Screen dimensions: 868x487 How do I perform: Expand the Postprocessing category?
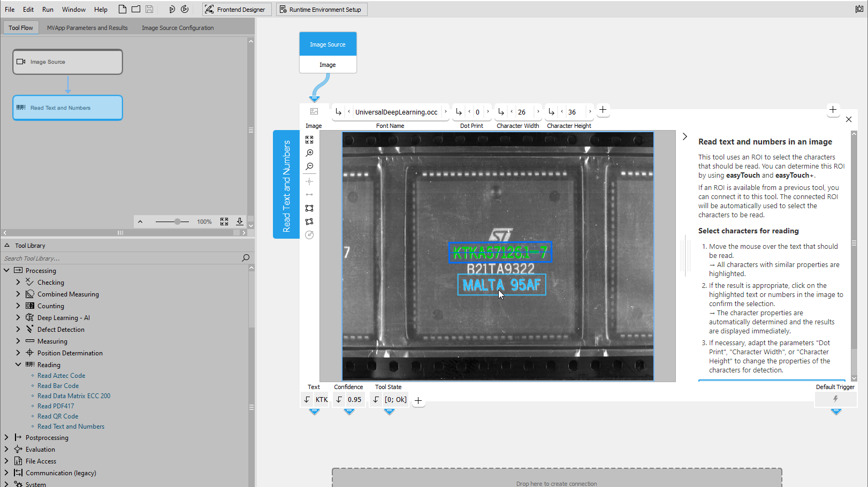pos(6,437)
